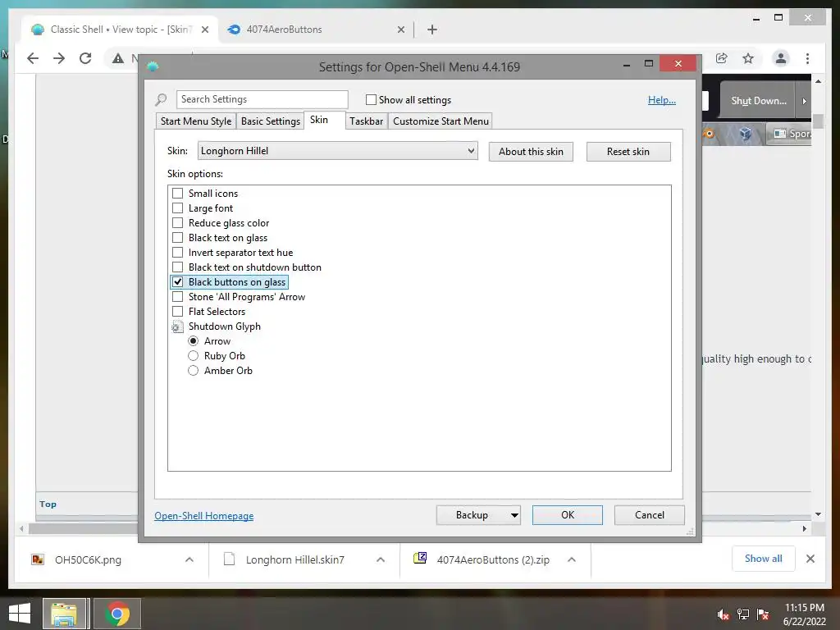Open File Explorer from taskbar
840x630 pixels.
click(64, 614)
